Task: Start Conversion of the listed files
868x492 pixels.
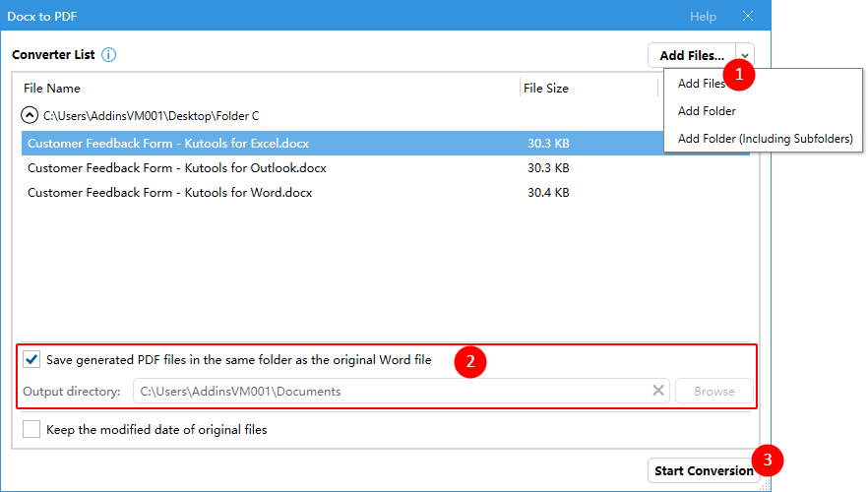Action: (703, 470)
